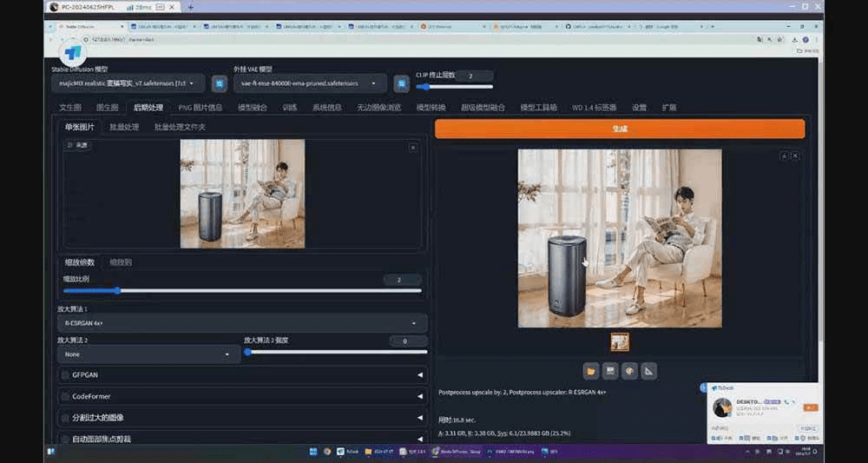Viewport: 868px width, 463px height.
Task: Switch to the 批量处理 sub-tab
Action: (x=124, y=127)
